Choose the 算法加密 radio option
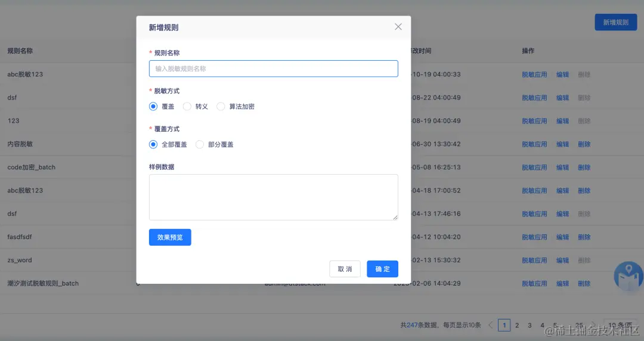Image resolution: width=644 pixels, height=341 pixels. coord(221,106)
